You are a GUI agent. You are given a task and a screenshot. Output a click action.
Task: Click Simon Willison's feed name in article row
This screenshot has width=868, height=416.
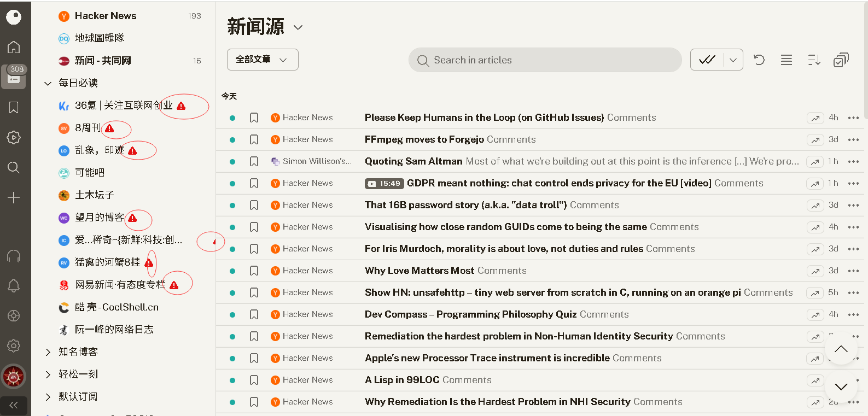point(317,161)
